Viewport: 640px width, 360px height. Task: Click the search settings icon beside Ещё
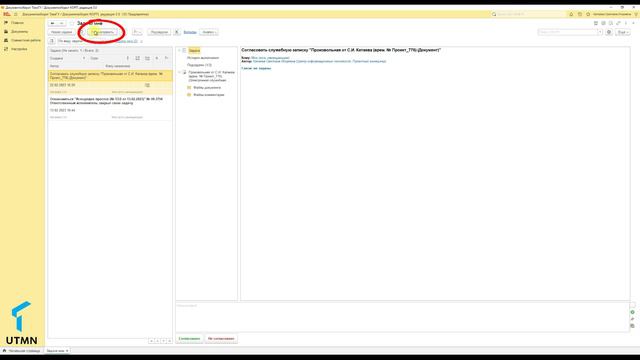(609, 32)
